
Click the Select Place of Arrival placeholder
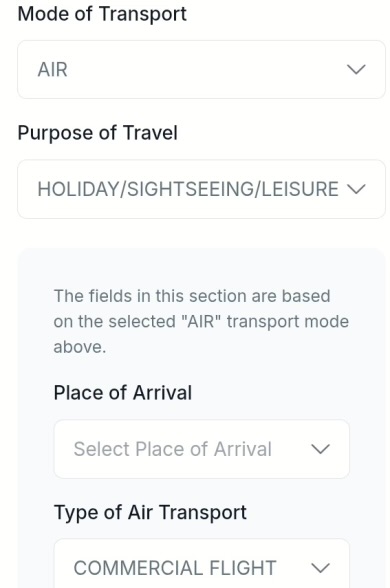coord(172,449)
